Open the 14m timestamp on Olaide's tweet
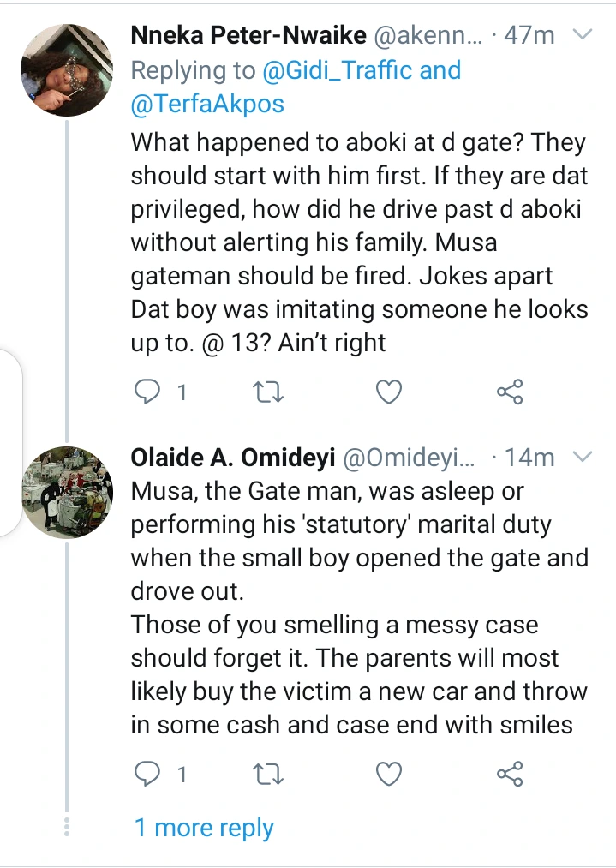Image resolution: width=616 pixels, height=868 pixels. pos(529,458)
